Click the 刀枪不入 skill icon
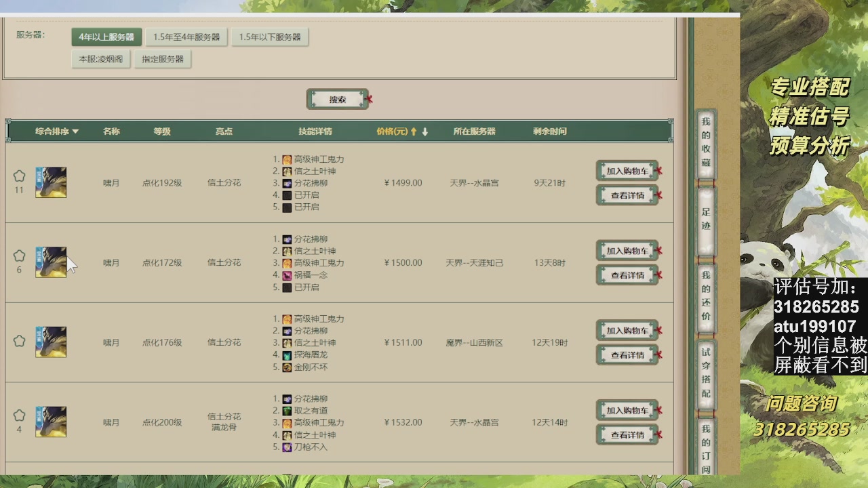The height and width of the screenshot is (488, 868). [287, 447]
